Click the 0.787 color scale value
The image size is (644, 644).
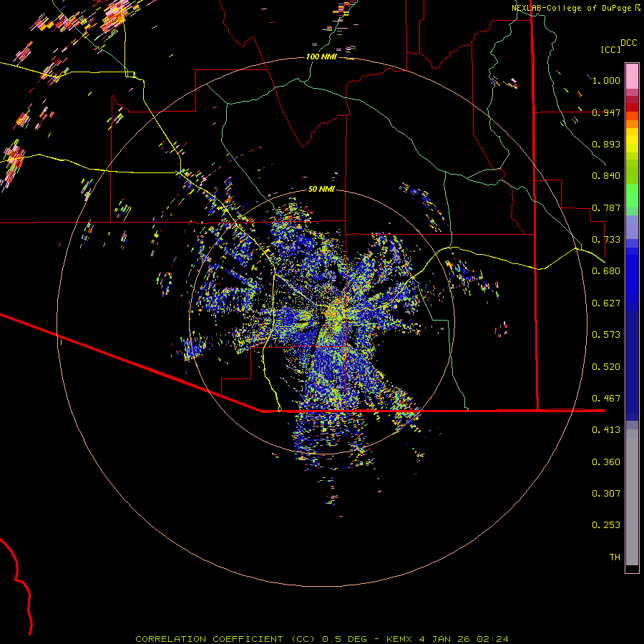tap(606, 208)
